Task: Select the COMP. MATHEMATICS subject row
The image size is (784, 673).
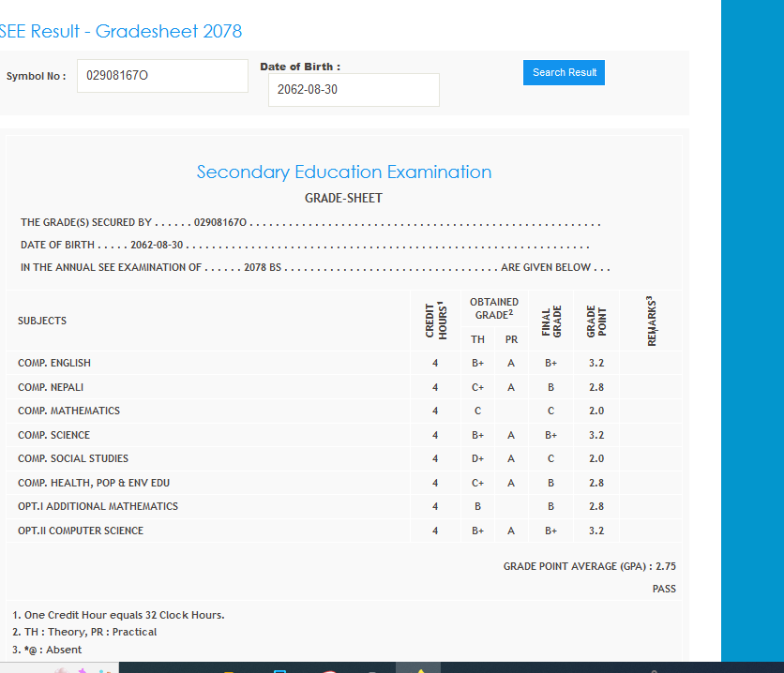Action: (68, 411)
